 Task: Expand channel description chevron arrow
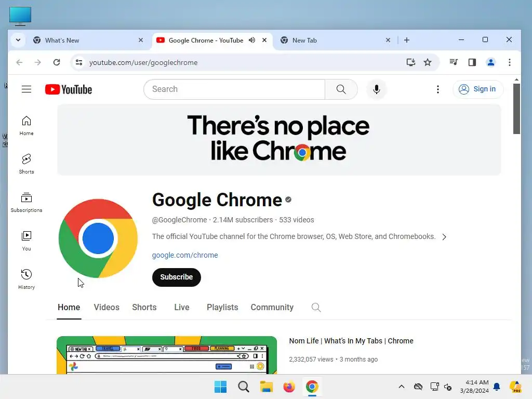click(444, 237)
